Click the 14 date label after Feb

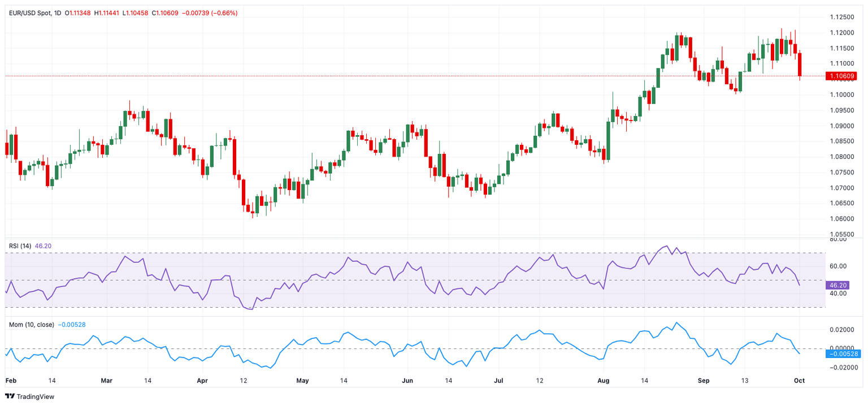click(x=53, y=381)
